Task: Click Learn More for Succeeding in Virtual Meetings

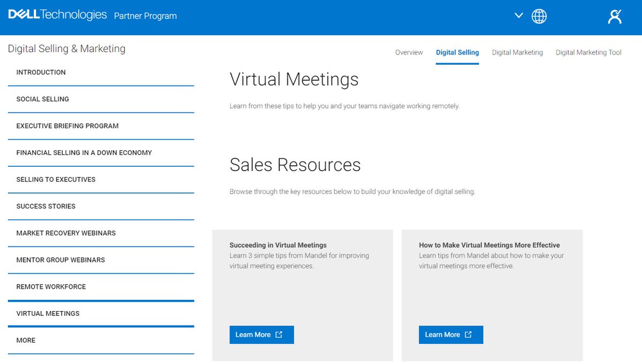Action: (262, 335)
